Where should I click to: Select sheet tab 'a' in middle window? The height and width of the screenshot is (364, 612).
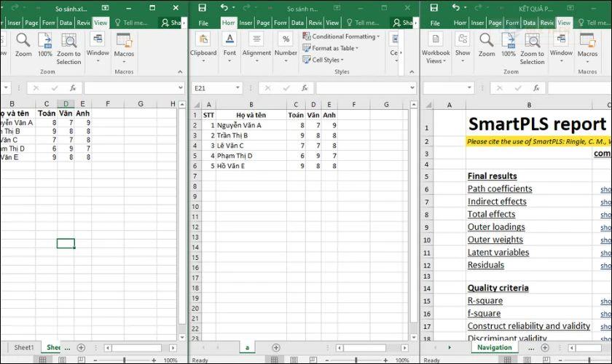(x=247, y=347)
